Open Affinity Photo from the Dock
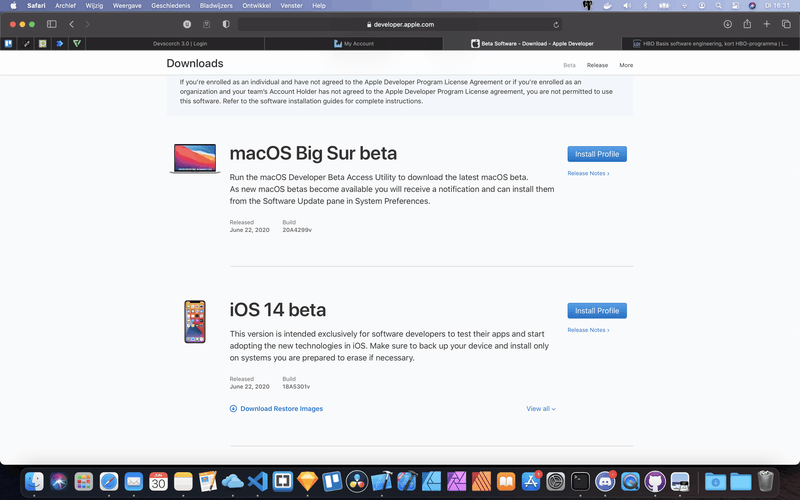Image resolution: width=800 pixels, height=500 pixels. tap(456, 481)
